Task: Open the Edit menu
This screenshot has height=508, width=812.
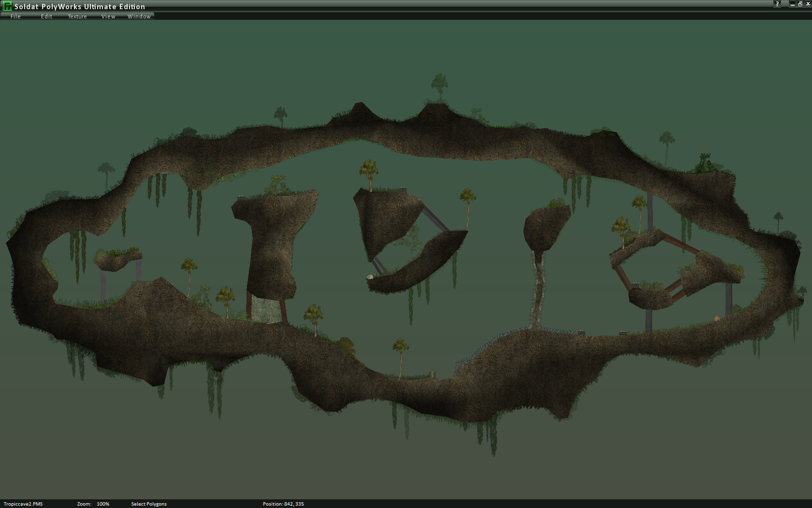Action: coord(46,16)
